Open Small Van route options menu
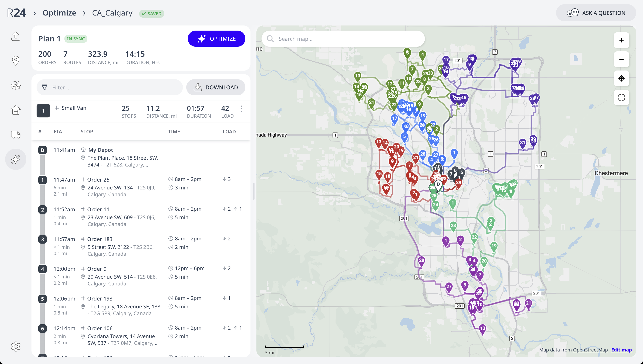Viewport: 643px width, 364px height. [241, 109]
